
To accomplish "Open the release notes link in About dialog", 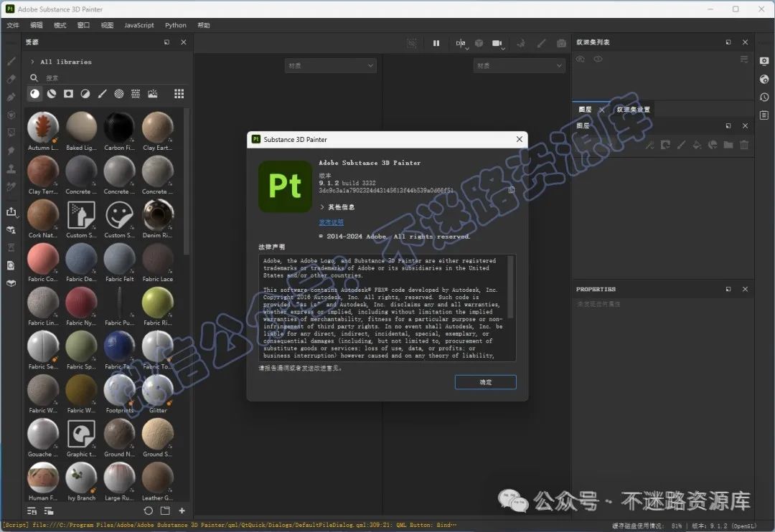I will pos(331,222).
